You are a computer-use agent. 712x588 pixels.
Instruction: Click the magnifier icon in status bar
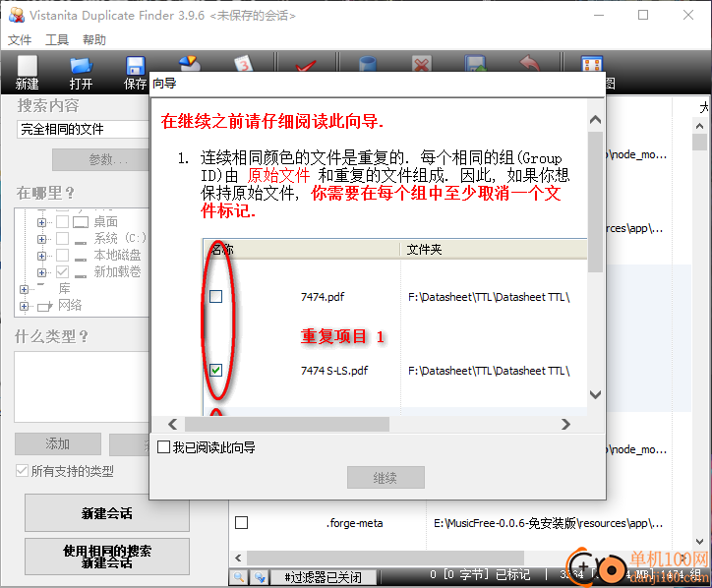238,577
